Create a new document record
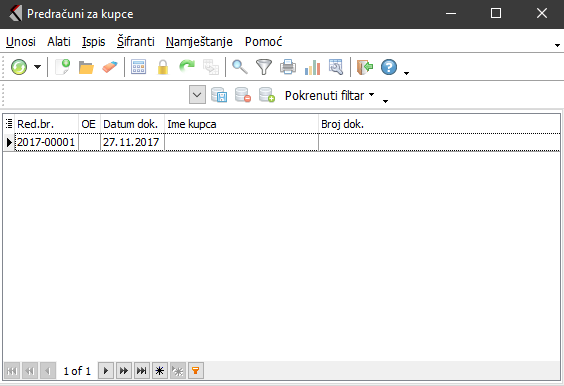 (62, 67)
